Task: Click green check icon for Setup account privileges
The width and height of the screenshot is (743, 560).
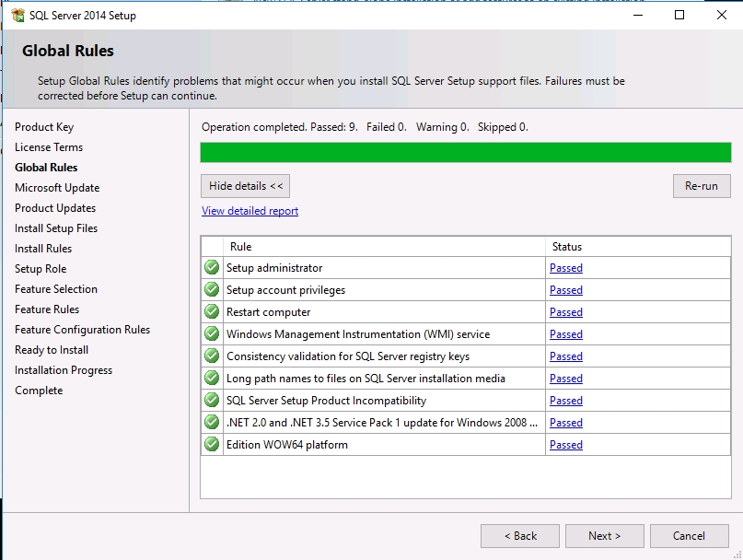Action: pos(212,289)
